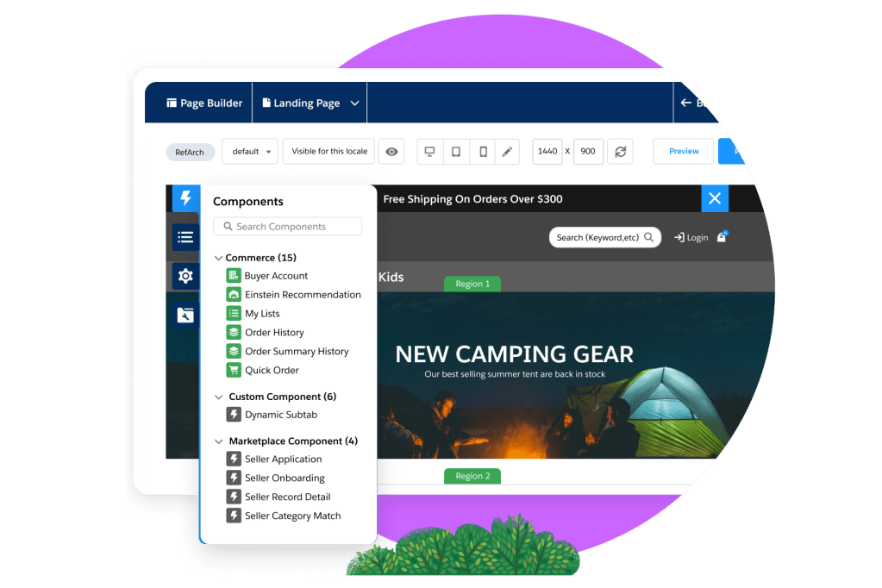Switch to mobile phone viewport icon
The height and width of the screenshot is (588, 882).
click(483, 152)
